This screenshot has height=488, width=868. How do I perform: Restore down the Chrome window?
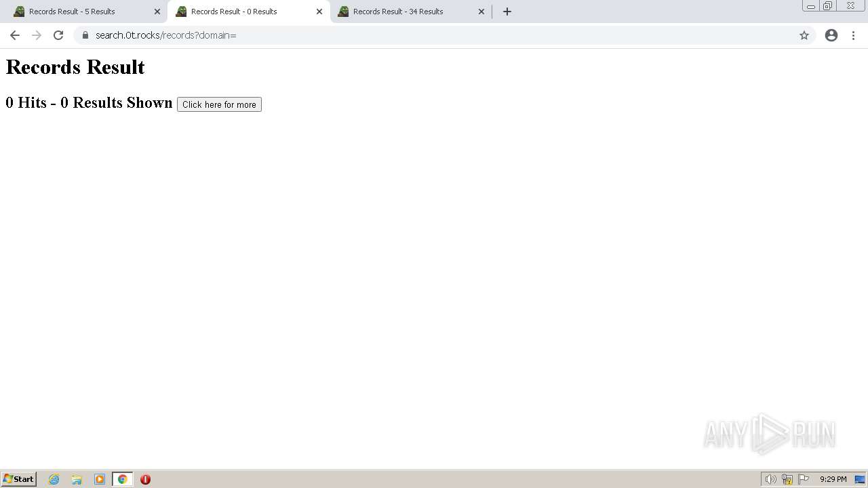(x=828, y=6)
